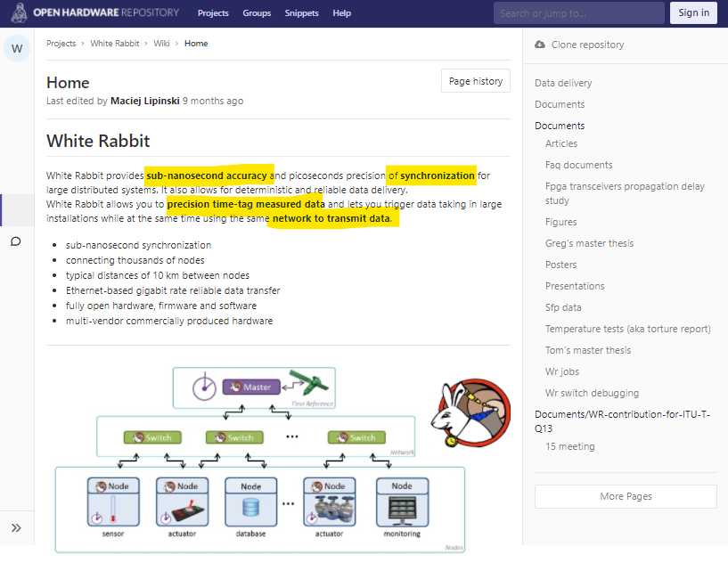Open the Wr jobs page

point(562,371)
